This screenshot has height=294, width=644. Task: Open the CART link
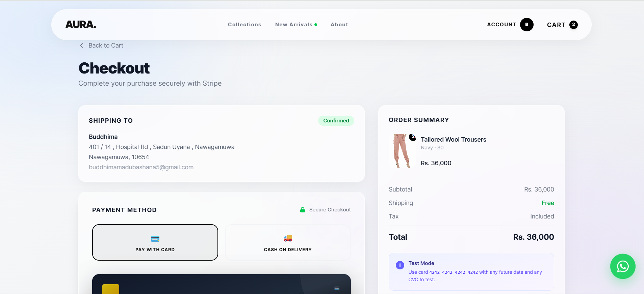(556, 25)
